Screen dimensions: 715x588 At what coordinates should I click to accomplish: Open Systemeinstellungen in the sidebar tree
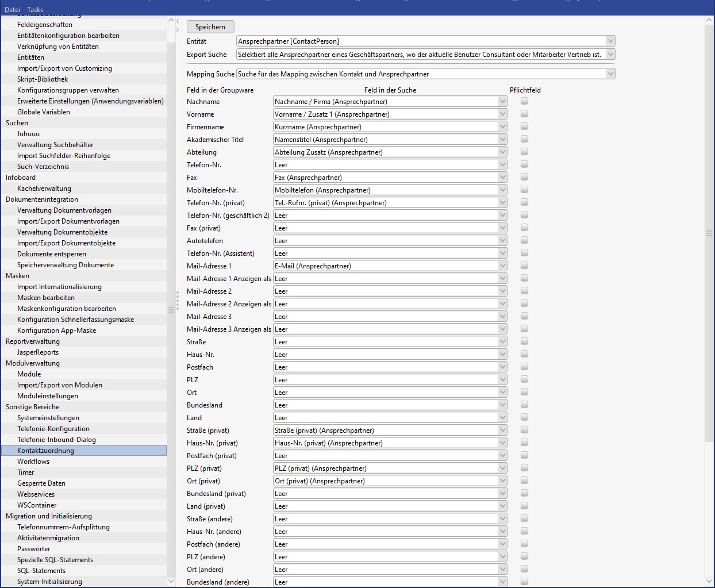click(48, 418)
